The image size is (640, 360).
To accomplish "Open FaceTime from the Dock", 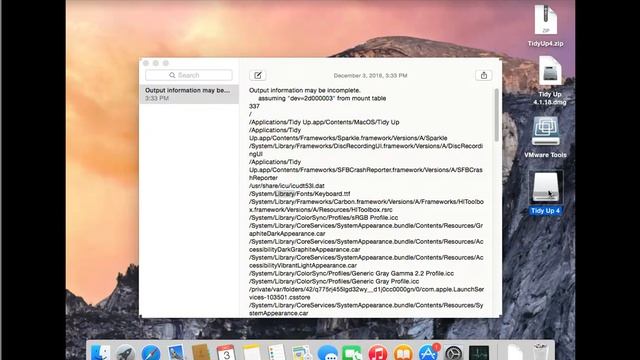I will (x=352, y=353).
